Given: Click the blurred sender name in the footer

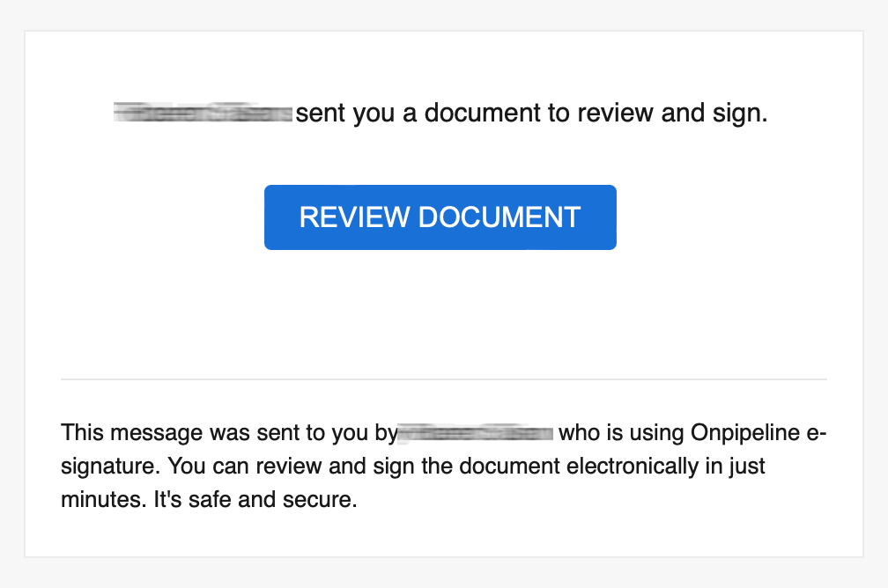Looking at the screenshot, I should coord(476,433).
